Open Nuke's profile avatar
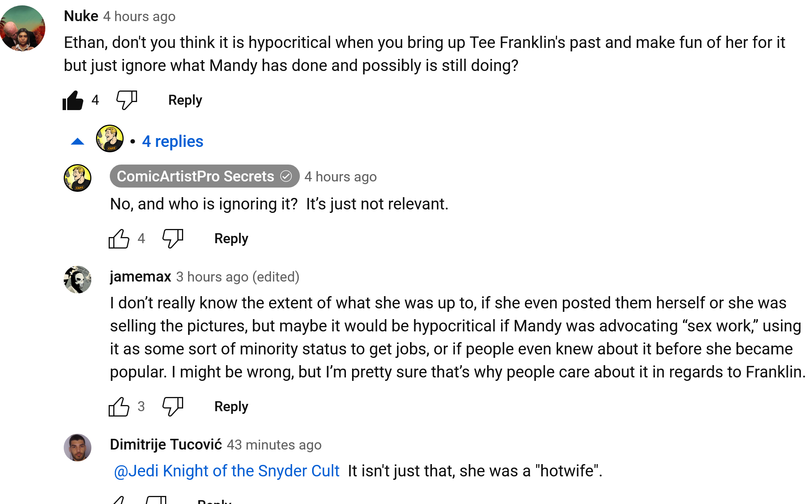Viewport: 812px width, 504px height. tap(23, 28)
